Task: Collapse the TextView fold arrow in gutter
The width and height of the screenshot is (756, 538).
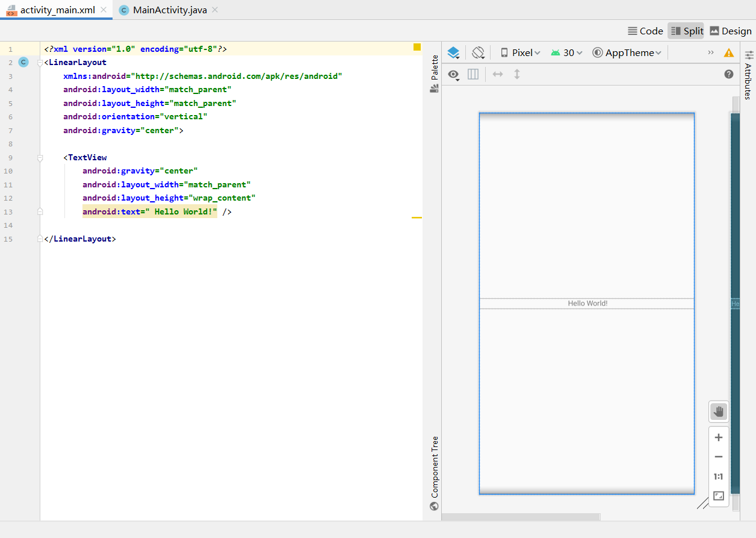Action: [40, 157]
